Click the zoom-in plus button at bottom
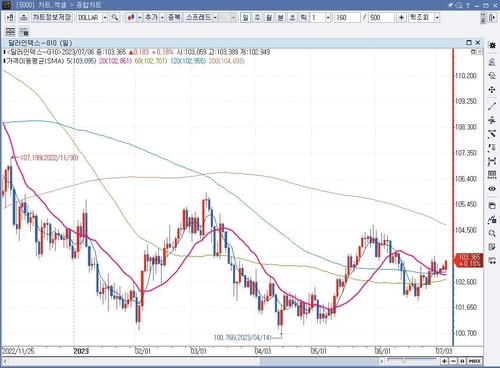 pyautogui.click(x=444, y=361)
